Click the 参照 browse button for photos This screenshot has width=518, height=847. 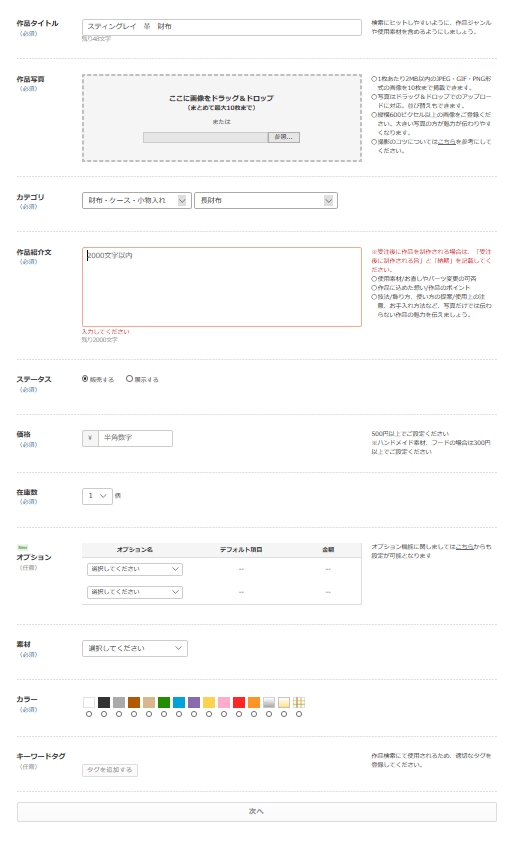point(284,137)
